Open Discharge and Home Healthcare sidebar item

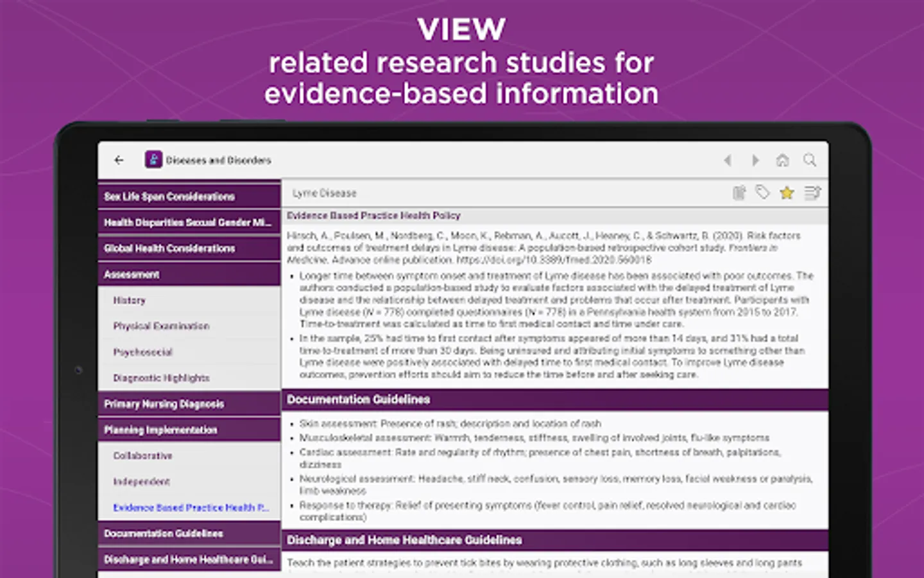[189, 559]
